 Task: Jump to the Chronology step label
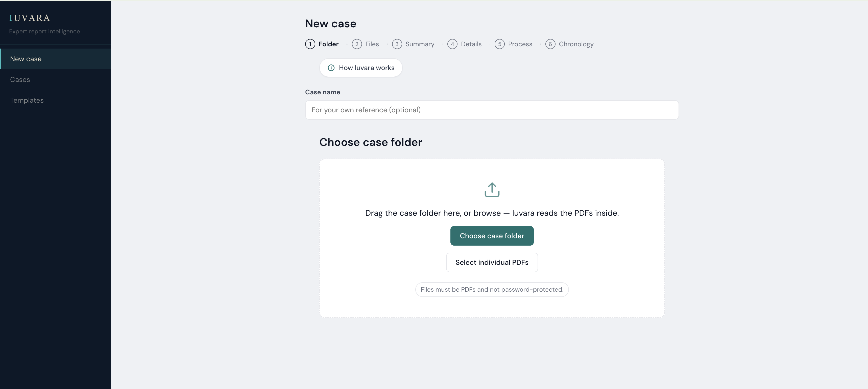[576, 44]
